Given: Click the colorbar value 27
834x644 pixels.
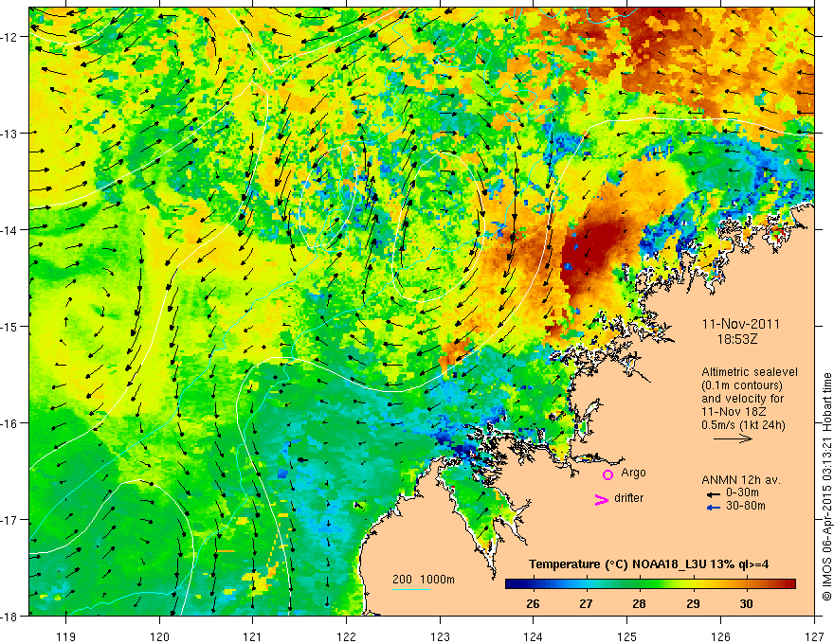Looking at the screenshot, I should pyautogui.click(x=586, y=603).
